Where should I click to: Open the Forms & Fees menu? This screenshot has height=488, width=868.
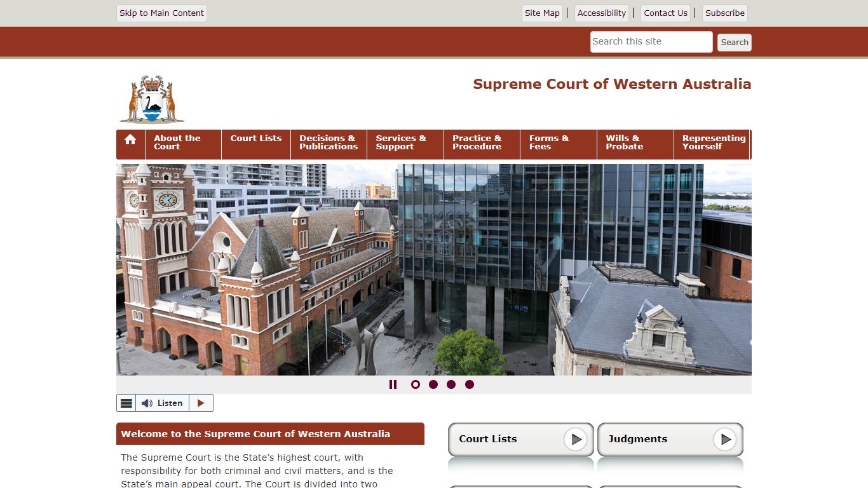(559, 144)
